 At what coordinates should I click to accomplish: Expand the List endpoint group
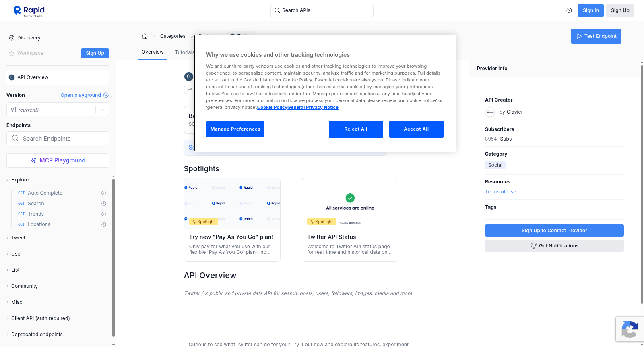click(x=15, y=270)
